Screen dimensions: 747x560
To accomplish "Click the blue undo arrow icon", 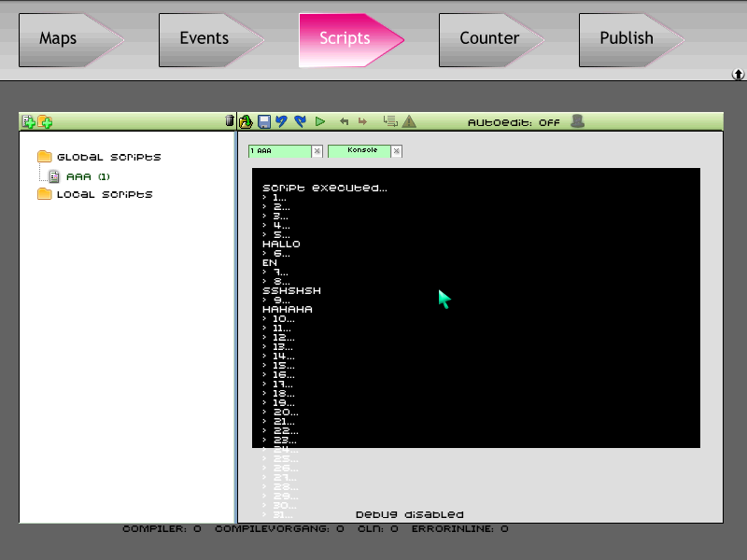I will click(281, 122).
